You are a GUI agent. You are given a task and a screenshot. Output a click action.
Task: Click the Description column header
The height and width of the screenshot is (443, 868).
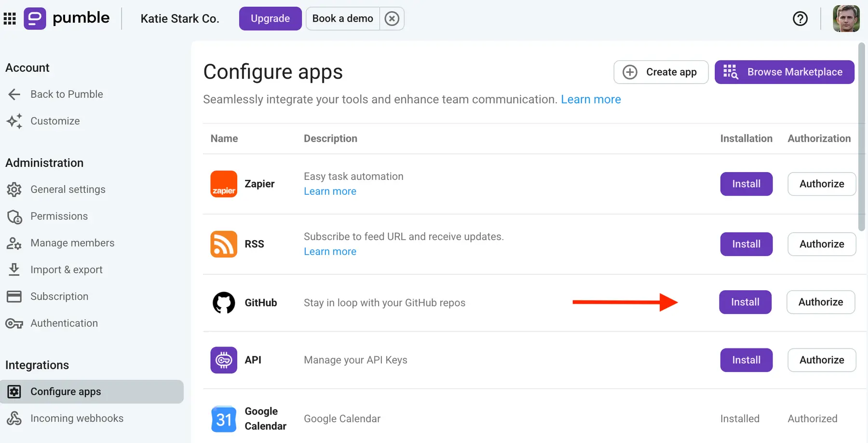330,139
